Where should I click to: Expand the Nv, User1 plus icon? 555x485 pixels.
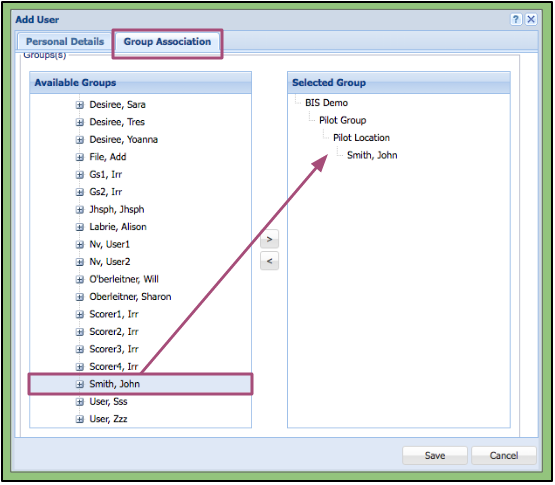tap(80, 245)
